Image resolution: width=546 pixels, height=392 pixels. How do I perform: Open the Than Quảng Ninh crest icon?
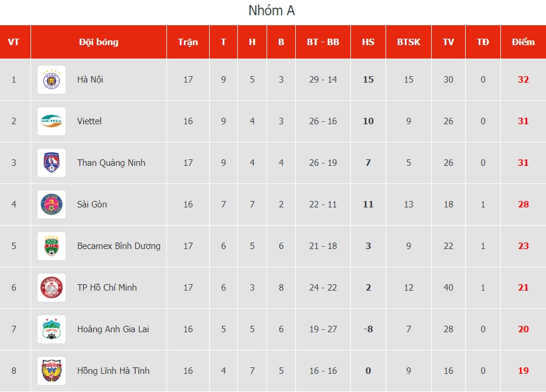coord(52,163)
